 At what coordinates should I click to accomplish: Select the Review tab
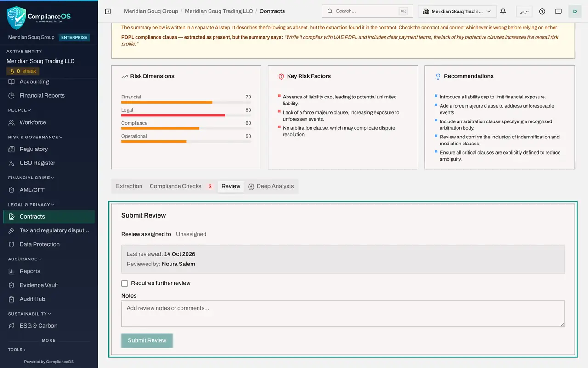pos(231,186)
